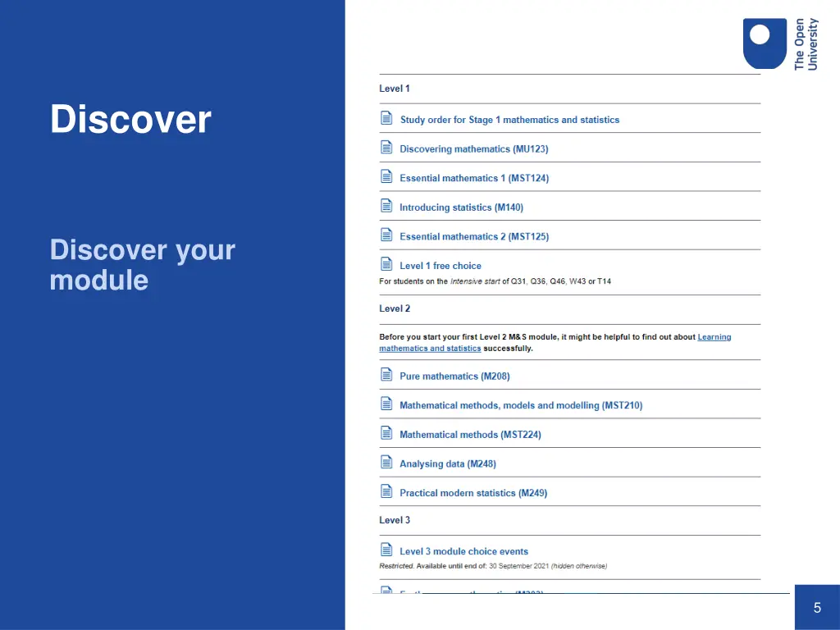Image resolution: width=840 pixels, height=630 pixels.
Task: Click the large 'Discover' slide title
Action: (130, 118)
